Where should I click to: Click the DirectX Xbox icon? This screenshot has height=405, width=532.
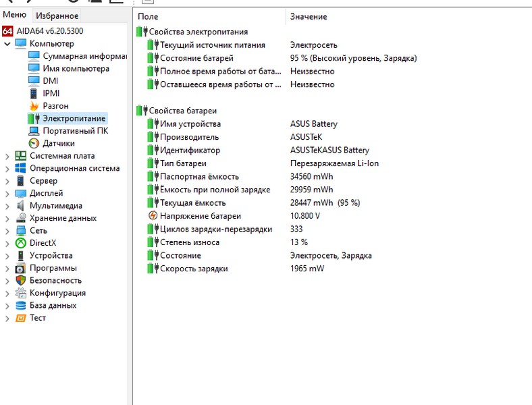[20, 243]
